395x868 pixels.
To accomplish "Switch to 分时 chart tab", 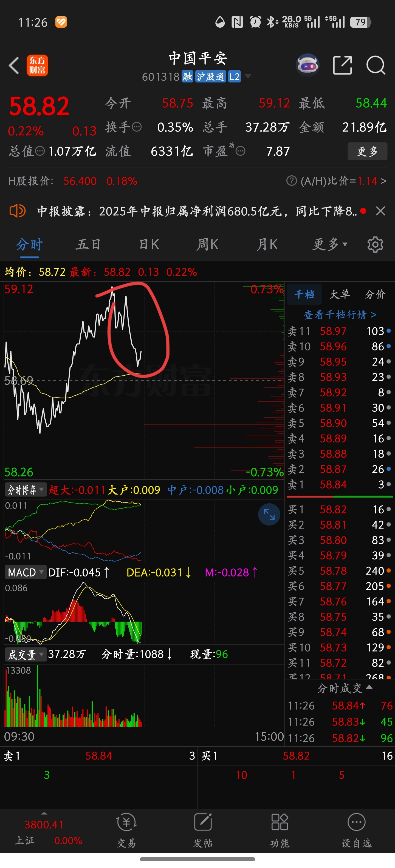I will click(x=30, y=244).
